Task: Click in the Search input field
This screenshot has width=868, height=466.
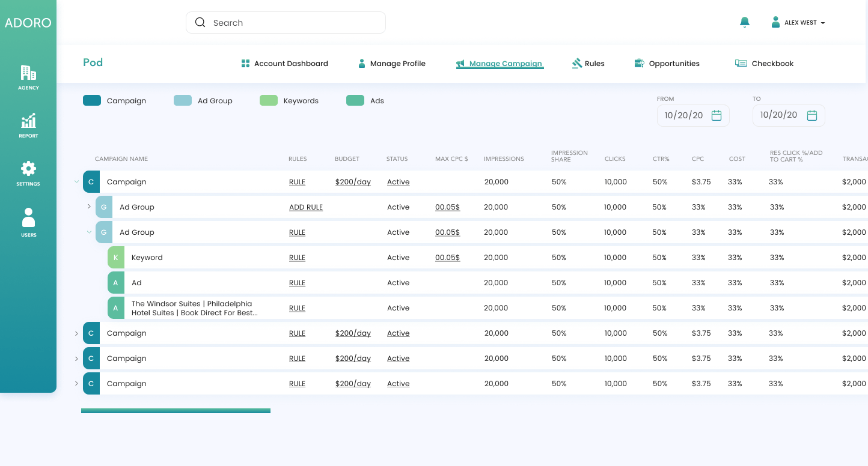Action: (x=286, y=23)
